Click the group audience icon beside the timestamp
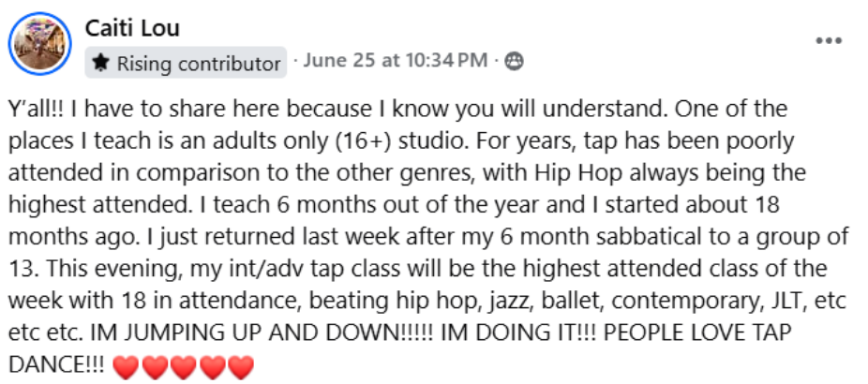The height and width of the screenshot is (384, 868). pos(514,62)
